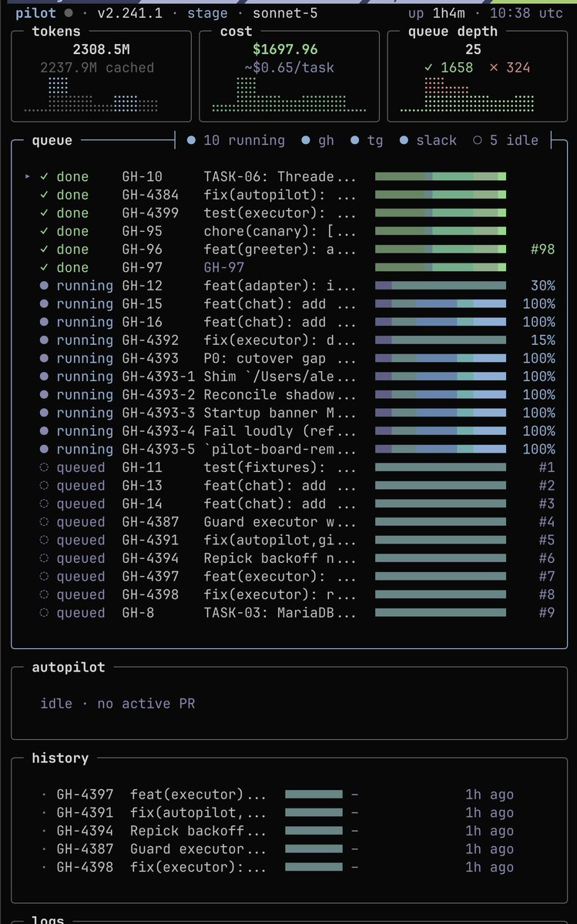Image resolution: width=577 pixels, height=924 pixels.
Task: Click the running dot beside GH-4393-3
Action: (x=45, y=413)
